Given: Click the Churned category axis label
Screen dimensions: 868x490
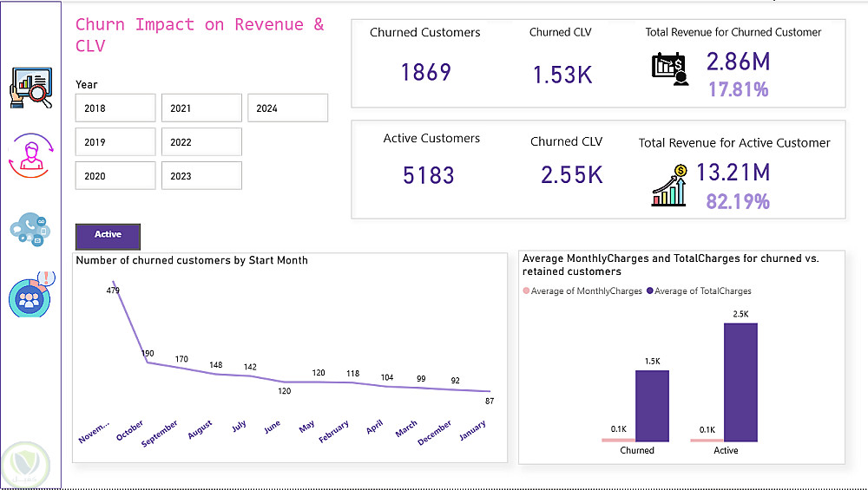Looking at the screenshot, I should pyautogui.click(x=637, y=450).
